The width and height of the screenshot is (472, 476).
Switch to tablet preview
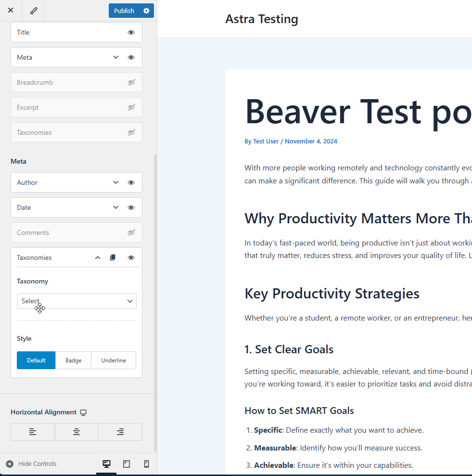(127, 464)
